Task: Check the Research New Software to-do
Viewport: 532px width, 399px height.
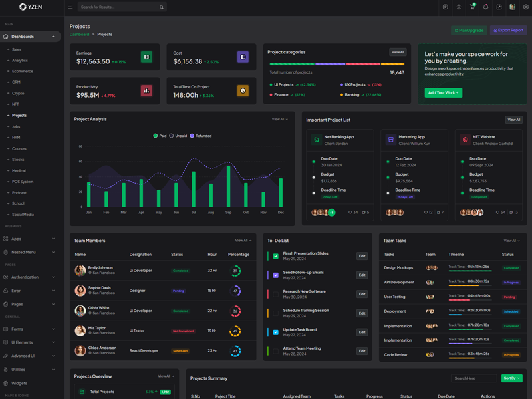Action: pyautogui.click(x=275, y=294)
